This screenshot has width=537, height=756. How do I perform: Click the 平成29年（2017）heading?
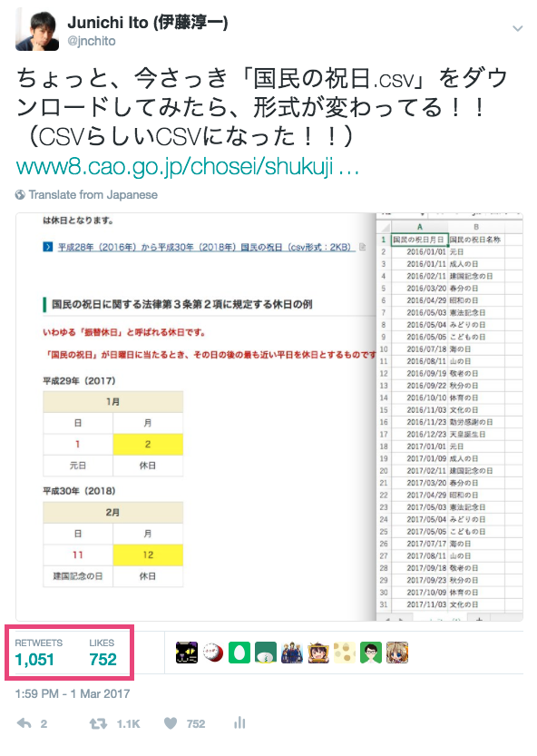(x=80, y=381)
